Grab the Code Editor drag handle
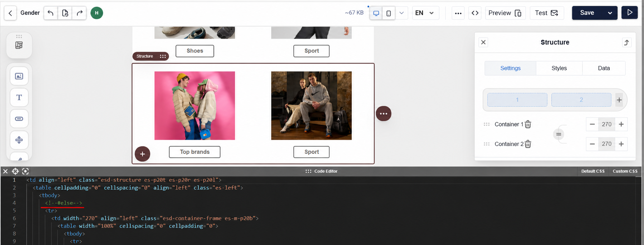644x245 pixels. pos(308,171)
